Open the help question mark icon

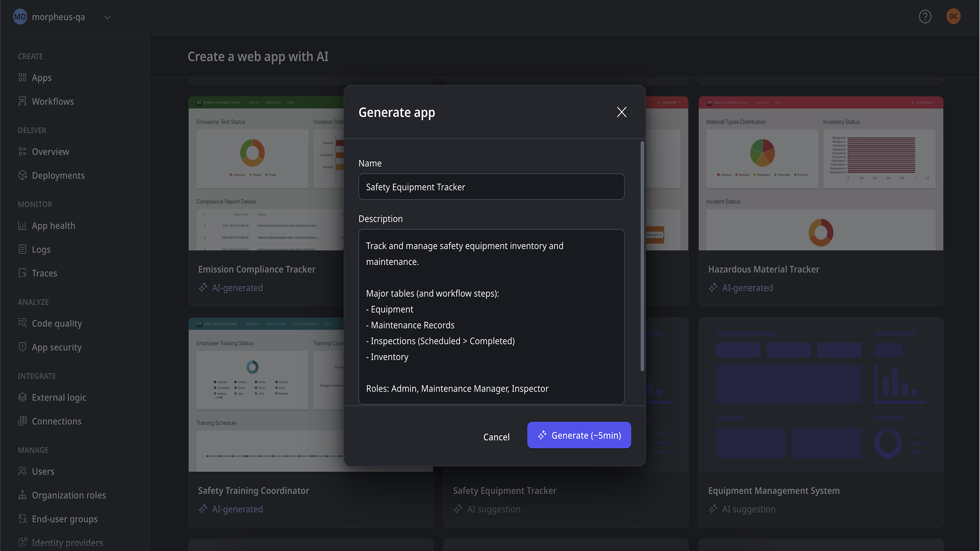[925, 17]
